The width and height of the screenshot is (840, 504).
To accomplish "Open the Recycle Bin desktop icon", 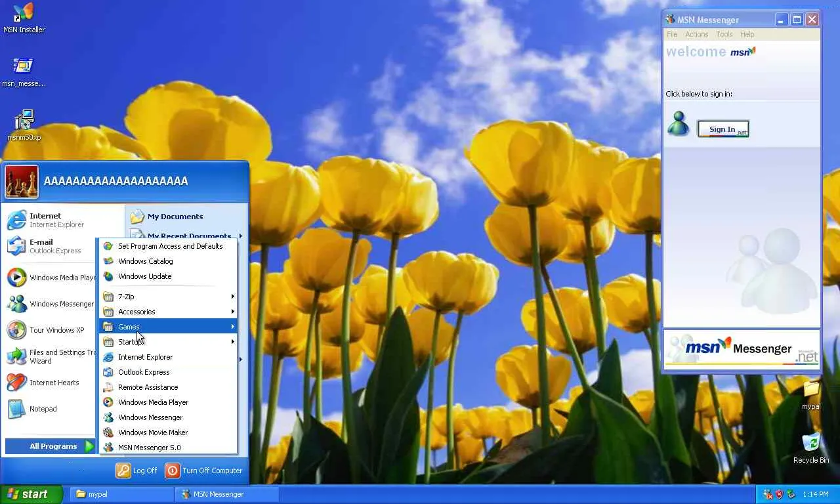I will (x=811, y=449).
